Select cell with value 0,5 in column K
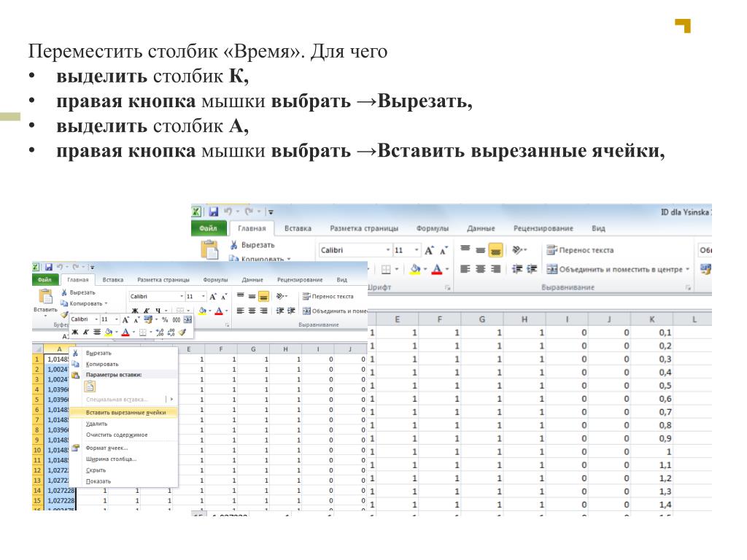 tap(651, 386)
